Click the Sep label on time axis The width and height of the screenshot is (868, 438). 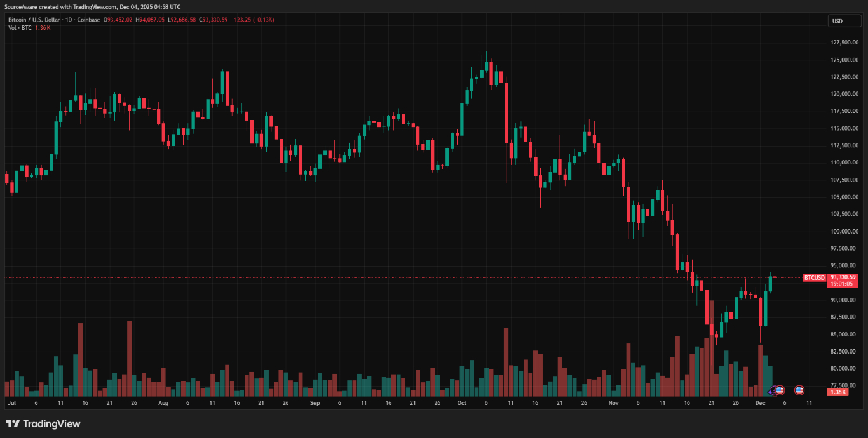[x=315, y=403]
